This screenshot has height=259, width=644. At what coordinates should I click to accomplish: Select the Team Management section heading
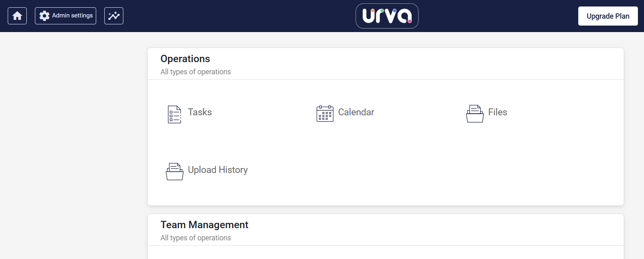[x=204, y=225]
